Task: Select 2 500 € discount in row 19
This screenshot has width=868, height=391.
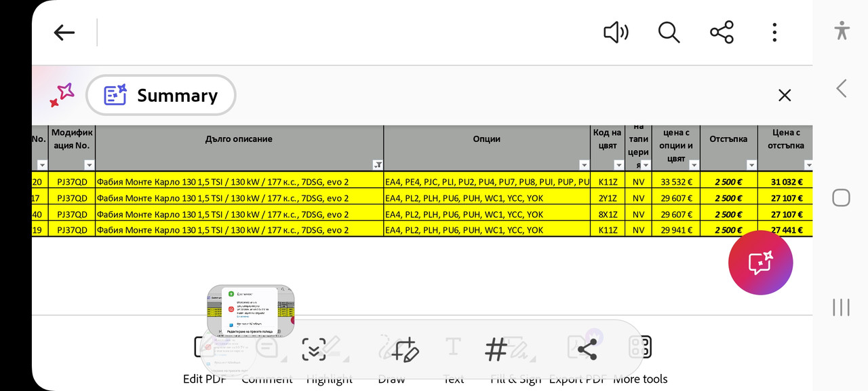Action: pos(728,230)
